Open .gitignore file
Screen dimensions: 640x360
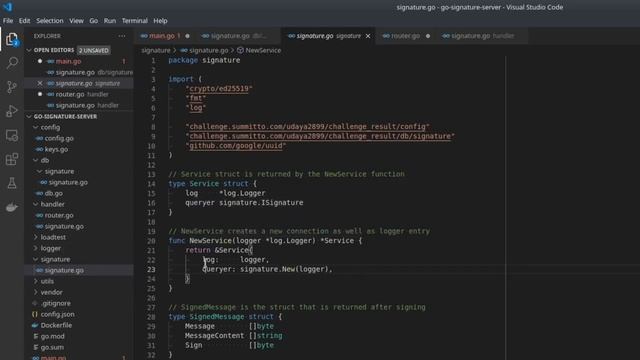point(56,303)
